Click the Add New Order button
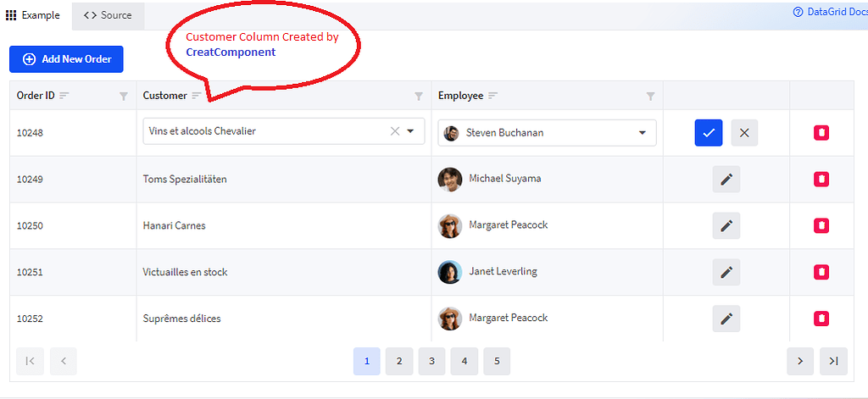This screenshot has width=868, height=399. pyautogui.click(x=66, y=59)
